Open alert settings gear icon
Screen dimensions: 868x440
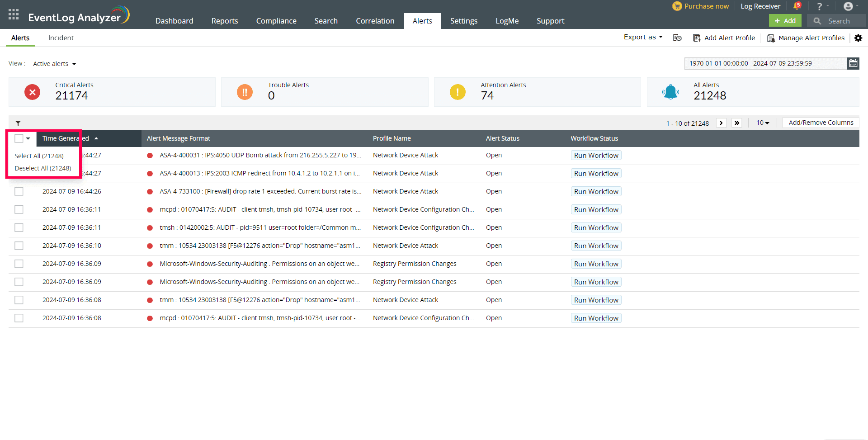click(x=858, y=38)
